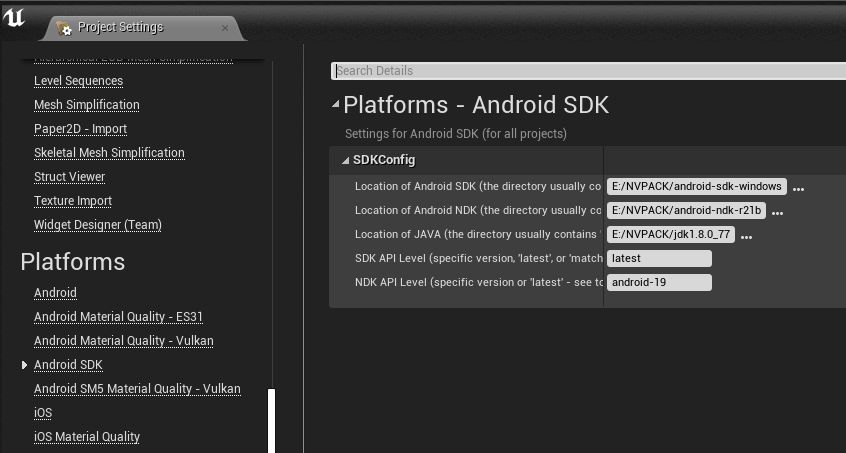
Task: Click 'Location of Android NDK' label
Action: pyautogui.click(x=477, y=210)
